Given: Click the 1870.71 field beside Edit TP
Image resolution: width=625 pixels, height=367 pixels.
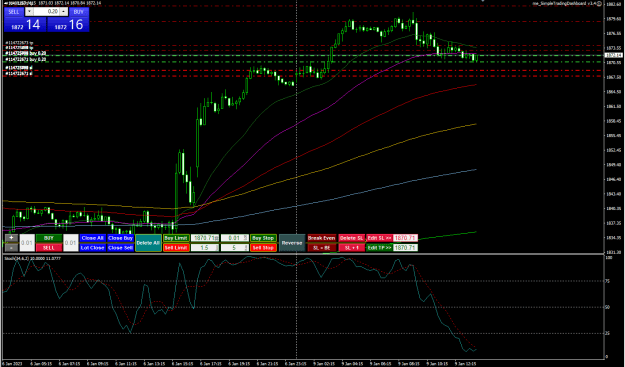Looking at the screenshot, I should [x=405, y=247].
